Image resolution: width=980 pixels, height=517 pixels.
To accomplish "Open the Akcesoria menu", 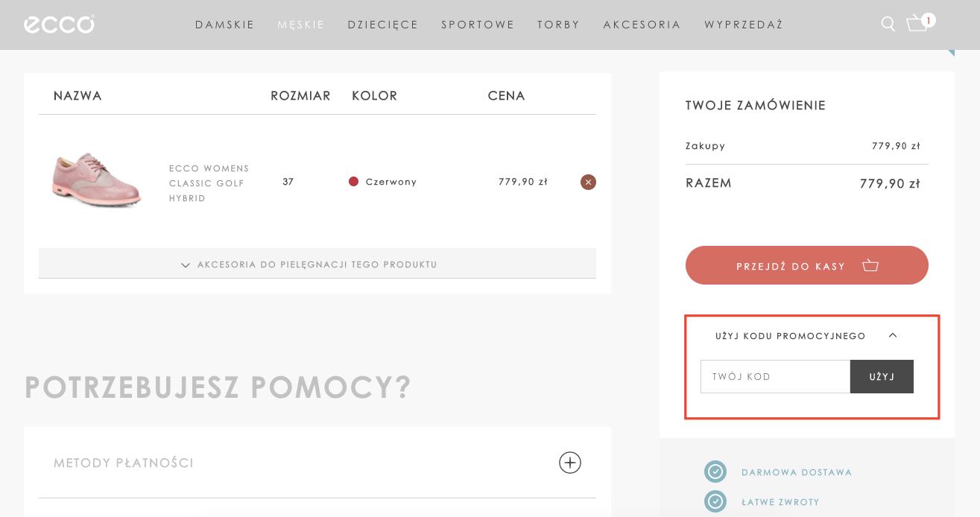I will tap(642, 25).
